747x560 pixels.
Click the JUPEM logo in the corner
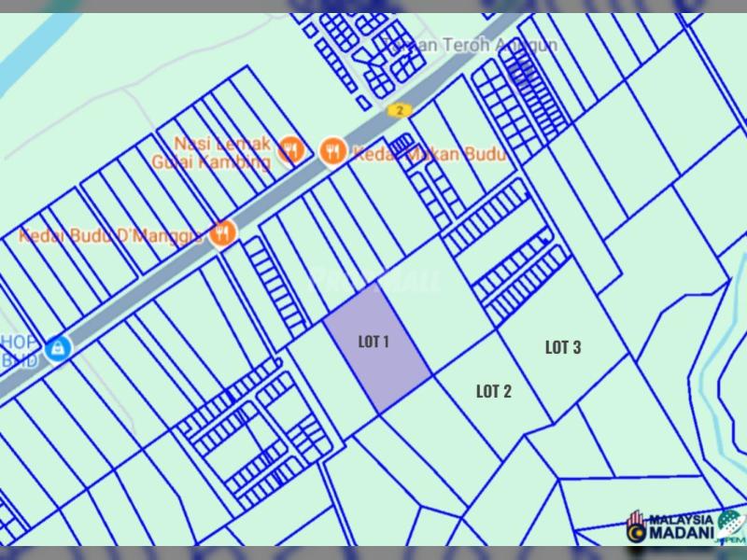coord(729,526)
